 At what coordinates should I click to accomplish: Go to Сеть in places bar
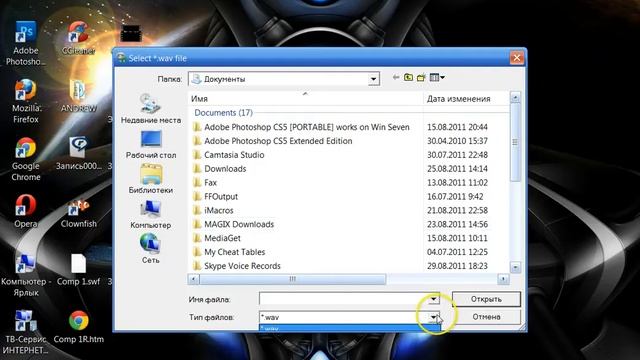click(x=151, y=249)
